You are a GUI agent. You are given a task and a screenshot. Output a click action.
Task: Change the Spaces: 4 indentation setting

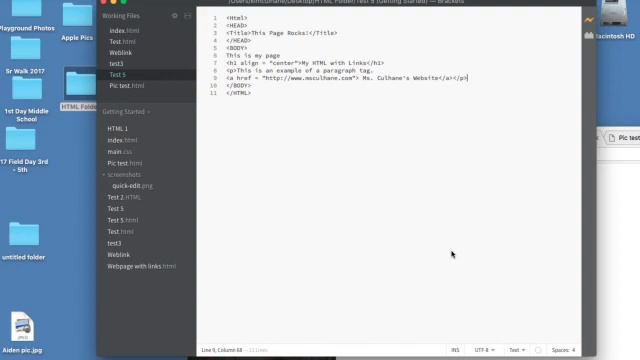point(563,350)
